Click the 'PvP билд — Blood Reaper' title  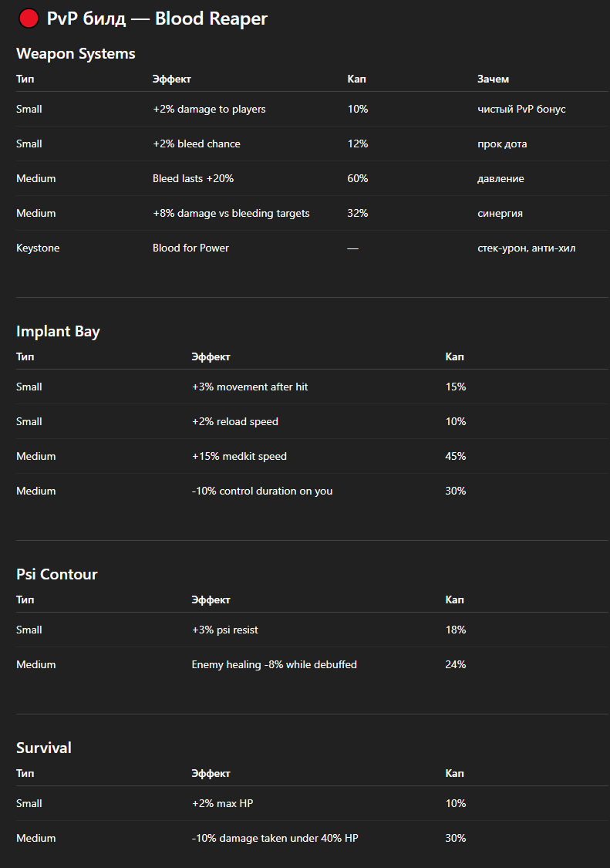coord(157,19)
